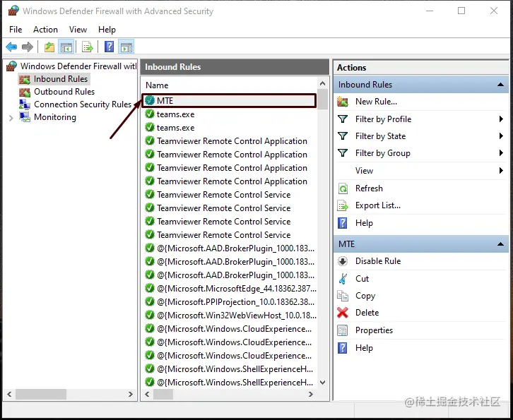Screen dimensions: 513x420
Task: Open the File menu
Action: (16, 30)
